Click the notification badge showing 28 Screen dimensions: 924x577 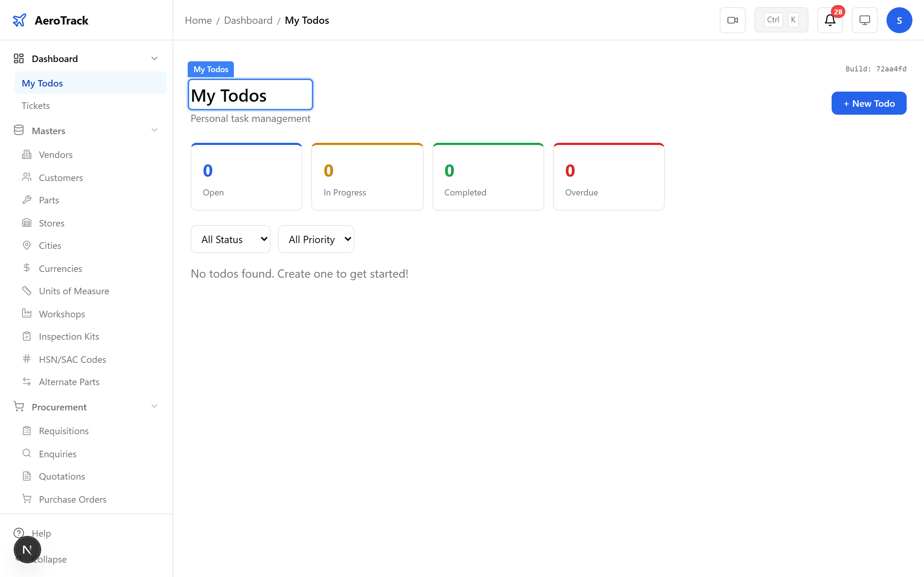tap(838, 12)
